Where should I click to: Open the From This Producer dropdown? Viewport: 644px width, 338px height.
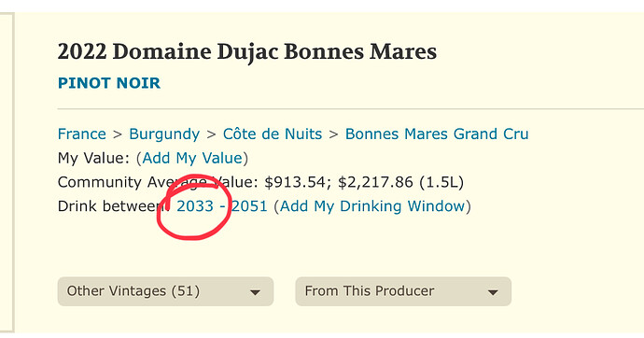click(403, 291)
